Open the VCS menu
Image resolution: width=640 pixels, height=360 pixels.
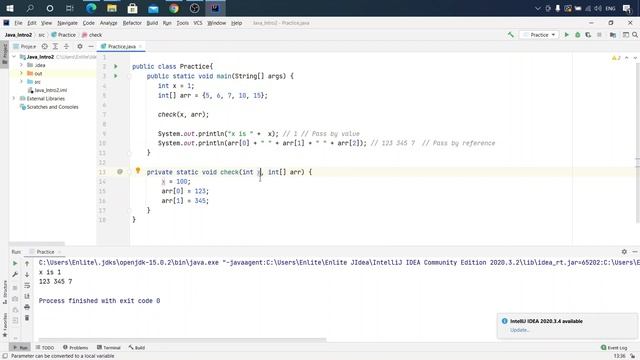coord(198,23)
